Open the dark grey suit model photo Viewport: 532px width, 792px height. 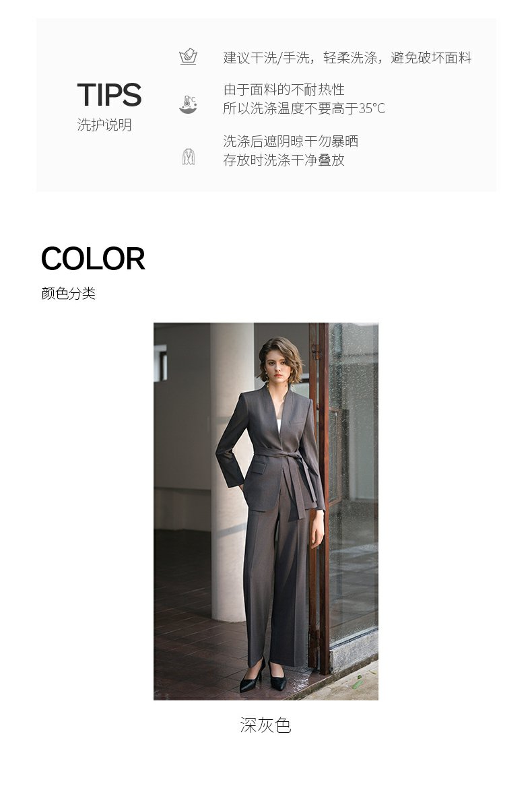[266, 511]
